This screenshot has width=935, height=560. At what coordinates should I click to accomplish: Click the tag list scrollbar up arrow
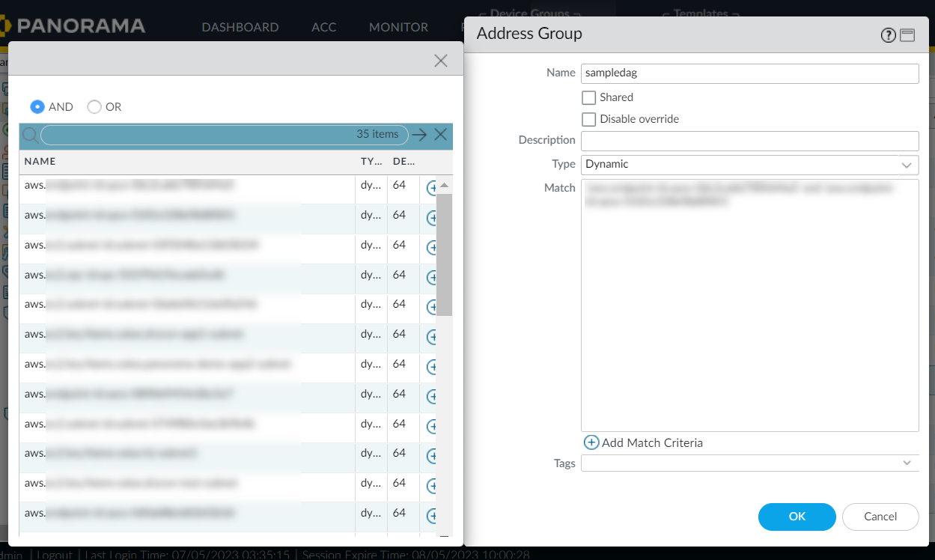coord(444,185)
